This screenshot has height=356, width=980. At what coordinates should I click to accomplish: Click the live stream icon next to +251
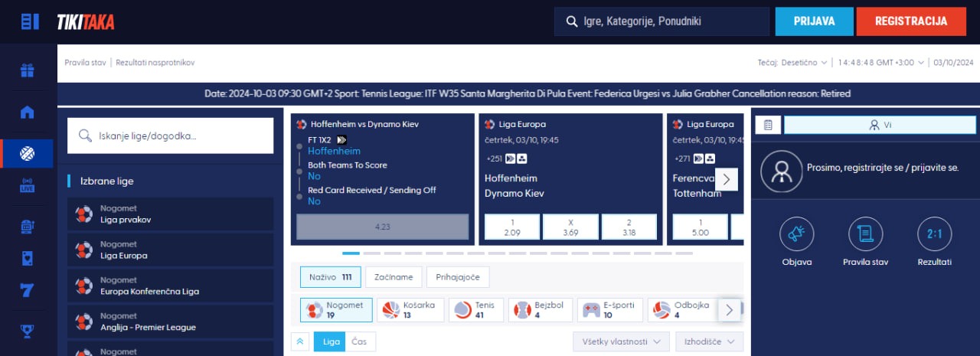[511, 158]
